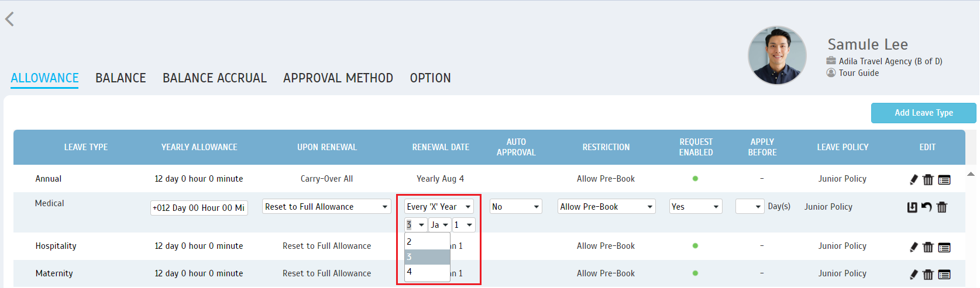Open the Annual leave details list icon
Viewport: 980px width, 288px height.
944,179
